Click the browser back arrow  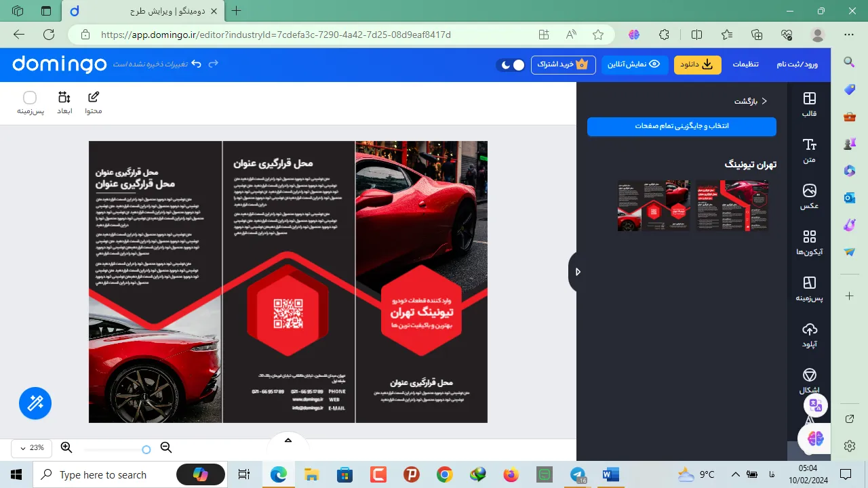[19, 35]
